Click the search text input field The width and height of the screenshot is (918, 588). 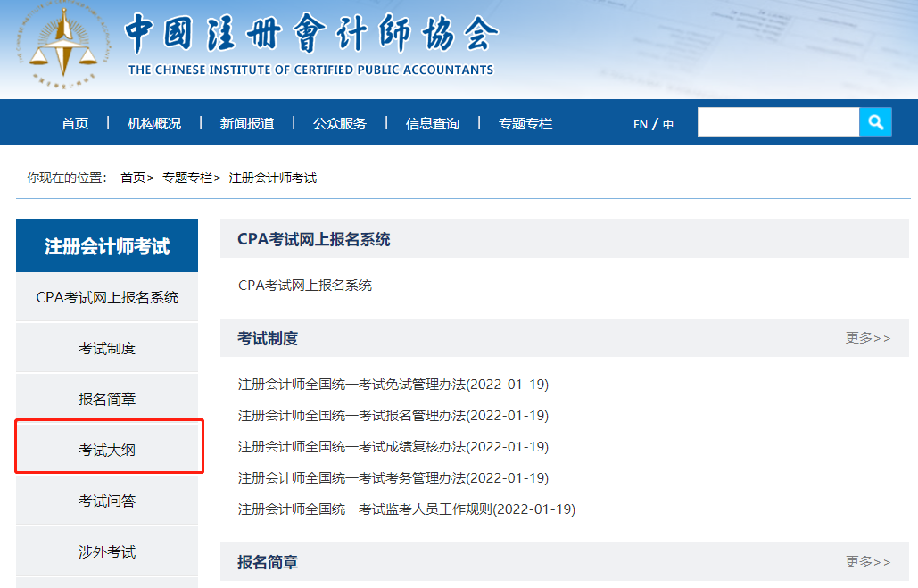[x=777, y=122]
